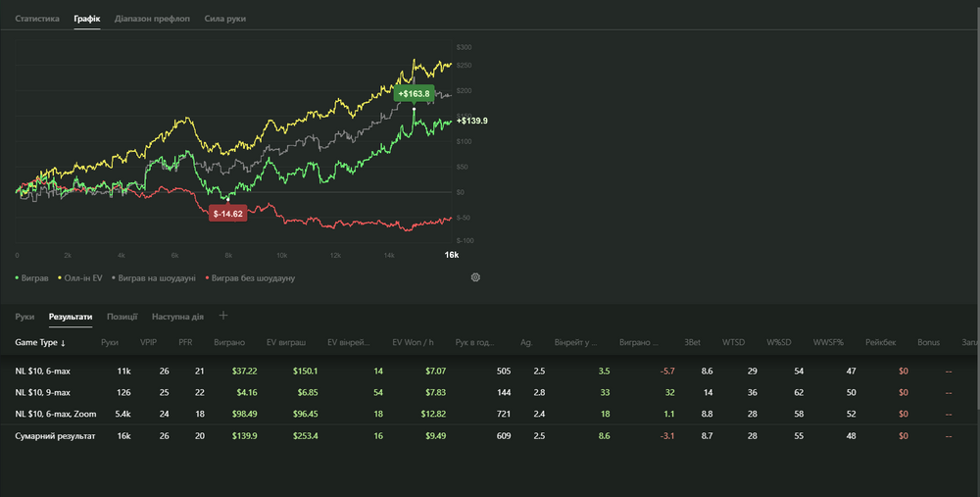Open chart settings gear icon

[x=475, y=277]
